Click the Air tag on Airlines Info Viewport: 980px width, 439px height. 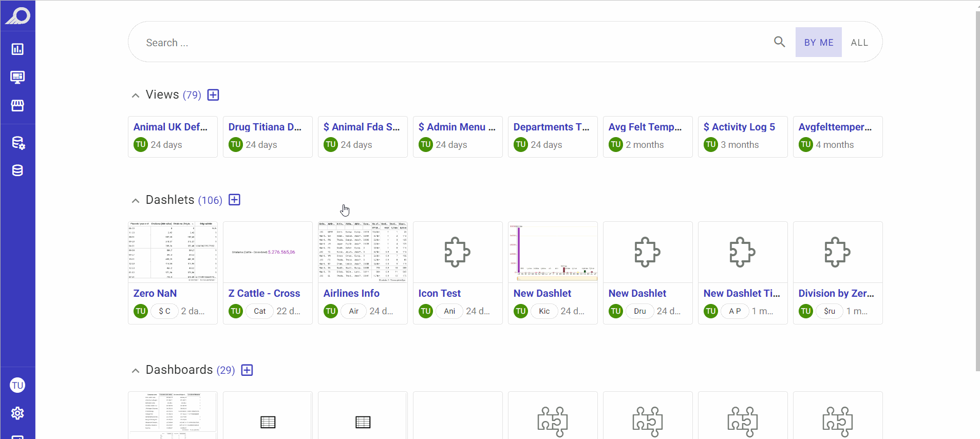(x=354, y=311)
